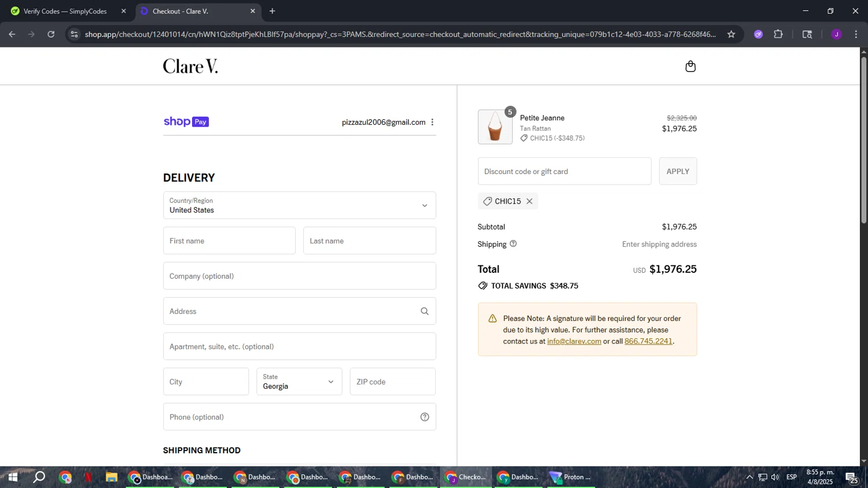Open the Checko... Chrome window in taskbar
The image size is (868, 488).
pos(466,477)
